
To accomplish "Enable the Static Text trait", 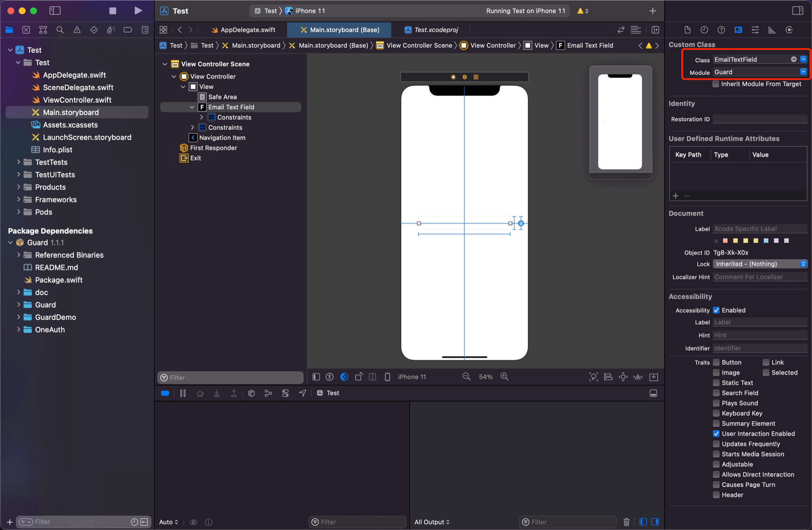I will click(716, 382).
